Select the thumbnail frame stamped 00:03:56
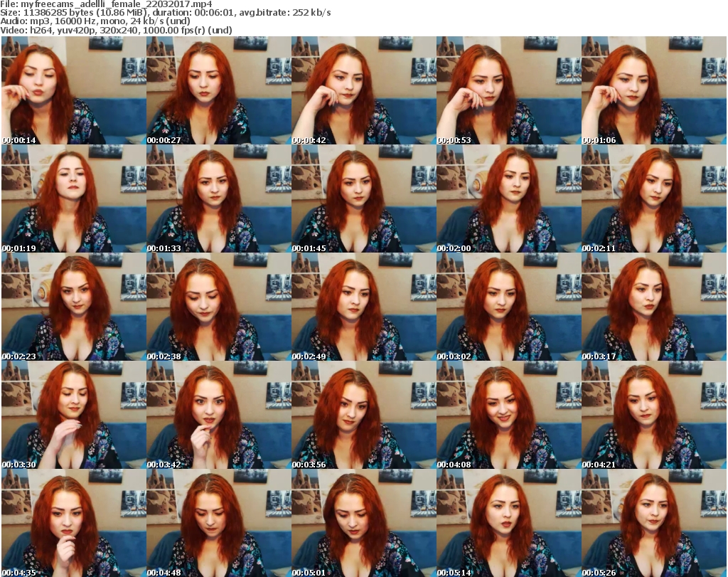Screen dimensions: 728x577 pyautogui.click(x=363, y=415)
